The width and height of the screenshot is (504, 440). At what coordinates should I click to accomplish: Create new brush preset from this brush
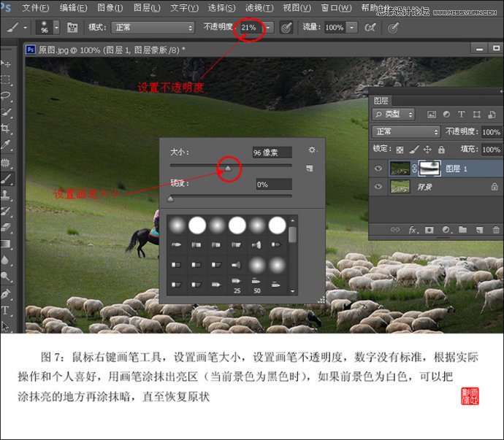[310, 169]
